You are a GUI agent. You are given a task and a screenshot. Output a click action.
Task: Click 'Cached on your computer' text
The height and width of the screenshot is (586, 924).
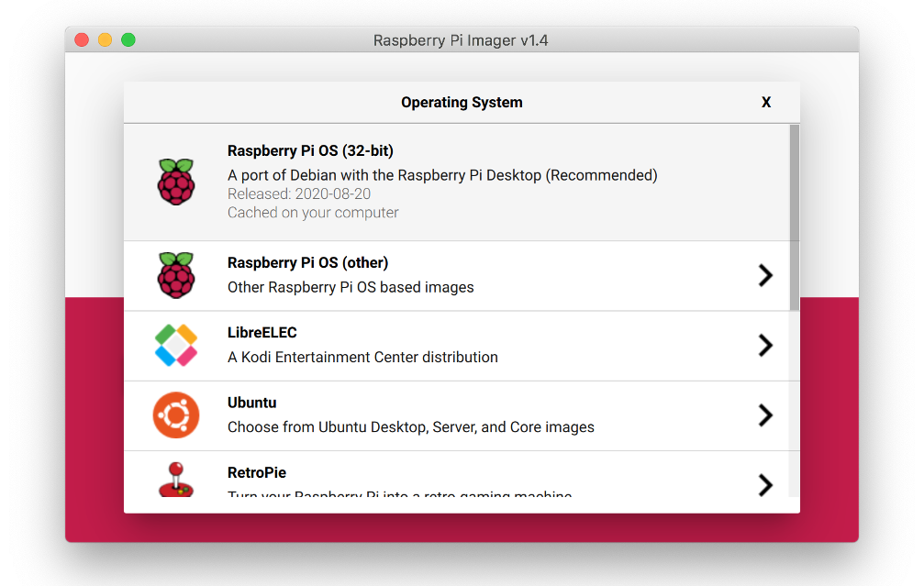pos(313,213)
